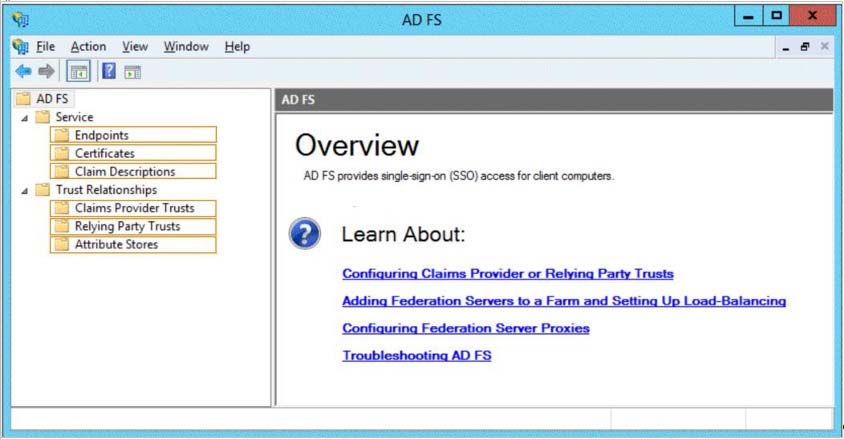Select Claims Provider Trusts node
Image resolution: width=844 pixels, height=439 pixels.
pos(133,208)
